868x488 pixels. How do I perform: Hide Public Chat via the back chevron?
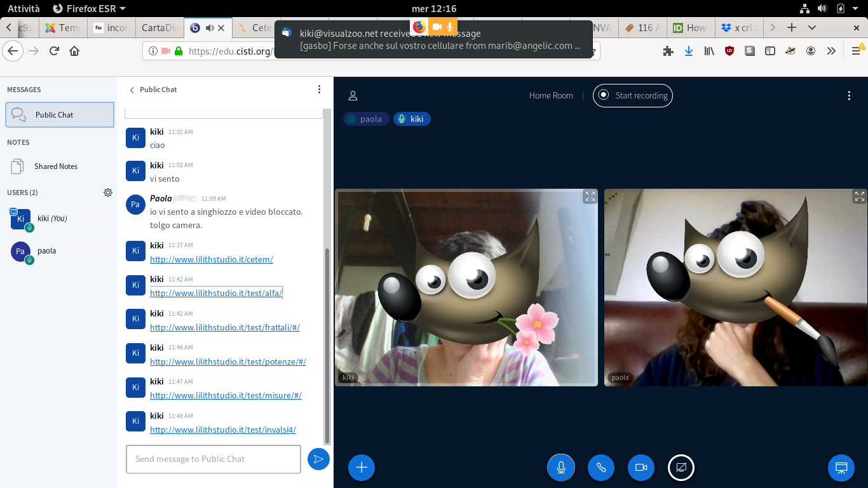click(x=132, y=90)
